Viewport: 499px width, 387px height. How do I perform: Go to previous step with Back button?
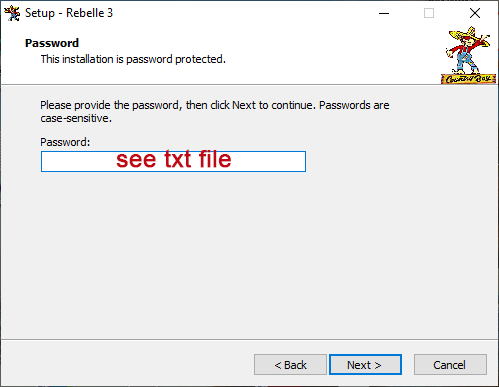pyautogui.click(x=290, y=365)
